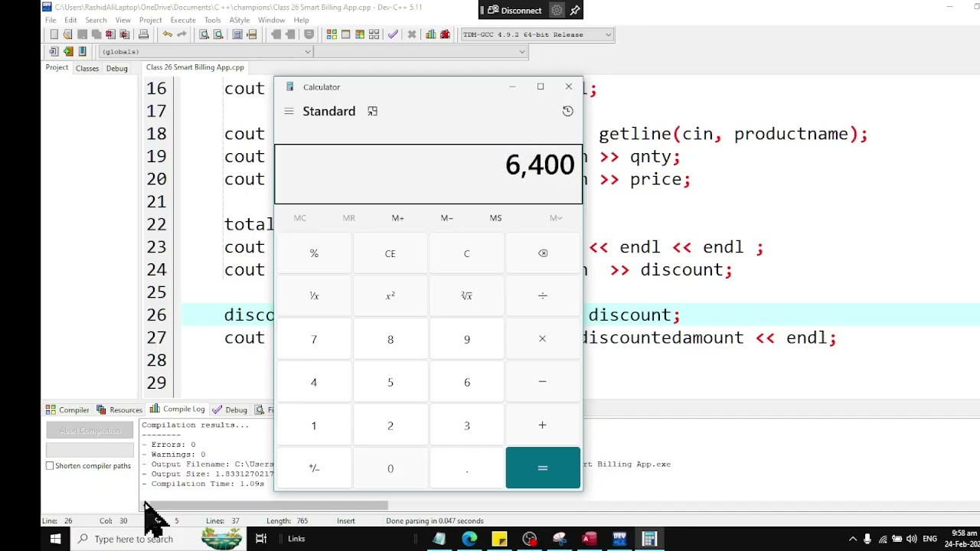The height and width of the screenshot is (551, 980).
Task: Click the Replace toolbar icon
Action: tap(218, 34)
